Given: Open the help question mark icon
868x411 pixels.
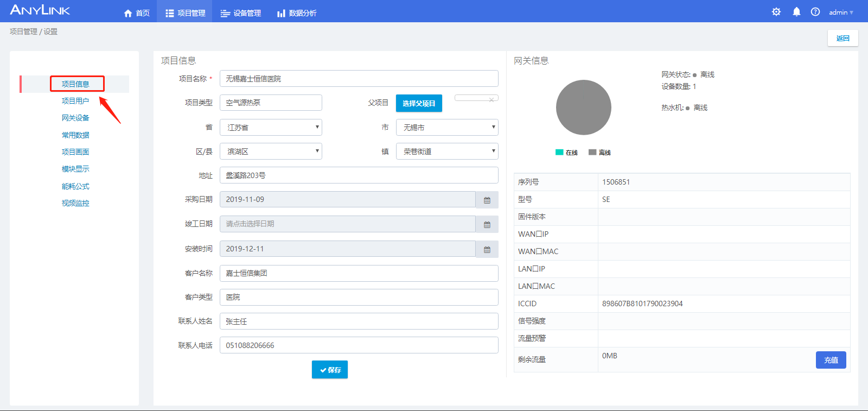Looking at the screenshot, I should click(815, 12).
